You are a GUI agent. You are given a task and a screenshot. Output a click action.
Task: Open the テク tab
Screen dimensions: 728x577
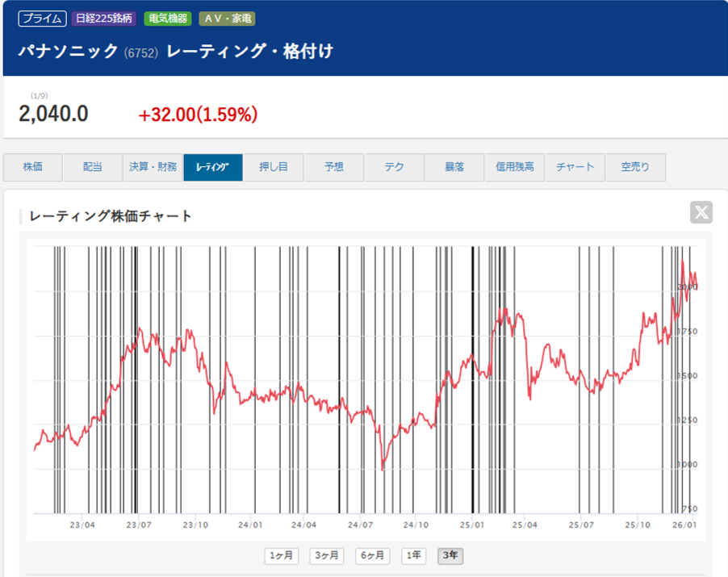tap(394, 167)
